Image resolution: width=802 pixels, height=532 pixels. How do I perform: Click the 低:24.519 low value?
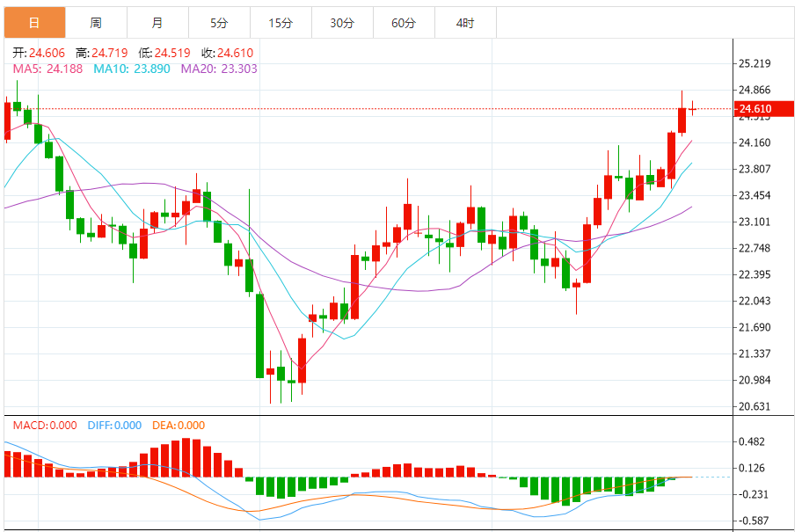164,53
